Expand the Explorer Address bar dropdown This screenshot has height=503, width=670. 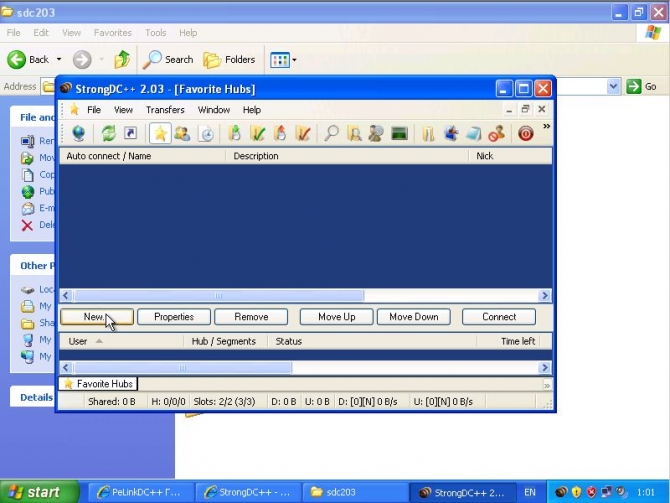pyautogui.click(x=613, y=86)
